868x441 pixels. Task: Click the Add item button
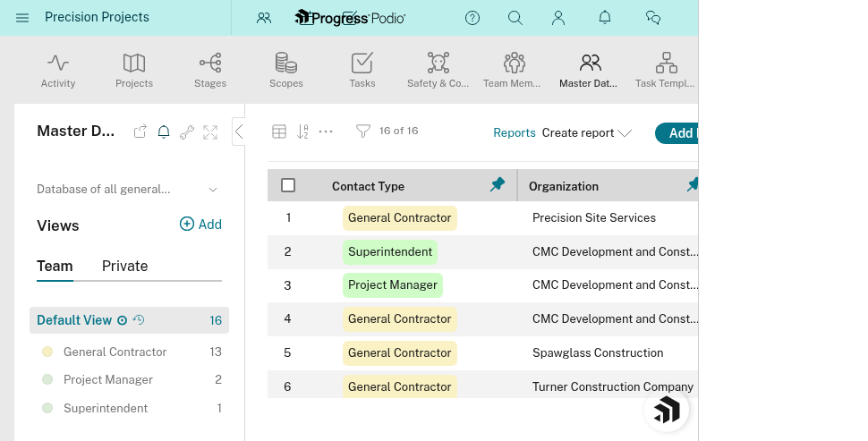point(677,133)
